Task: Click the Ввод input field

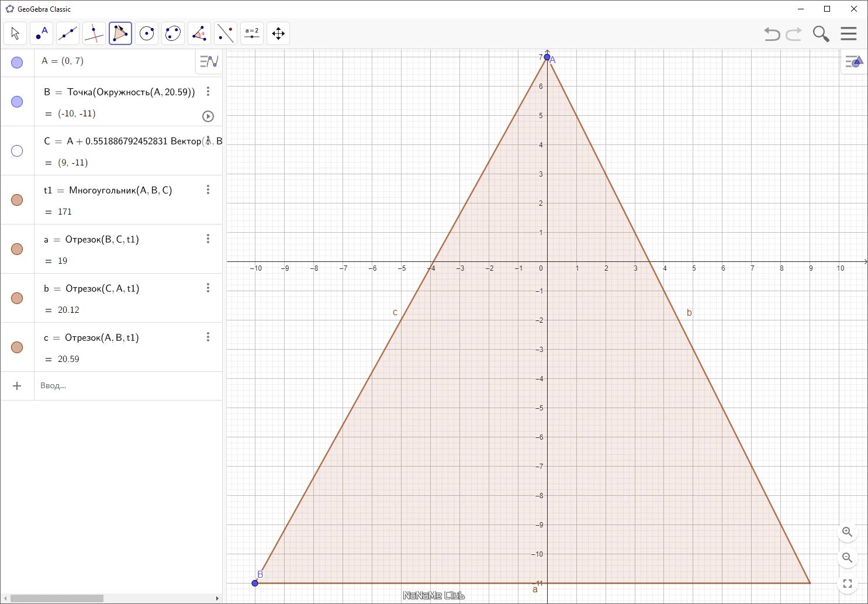Action: coord(128,386)
